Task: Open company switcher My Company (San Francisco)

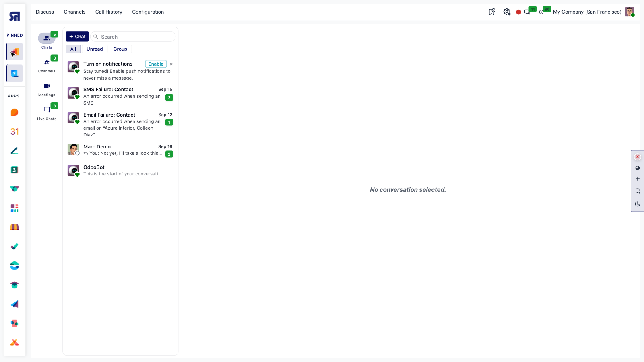Action: tap(587, 12)
